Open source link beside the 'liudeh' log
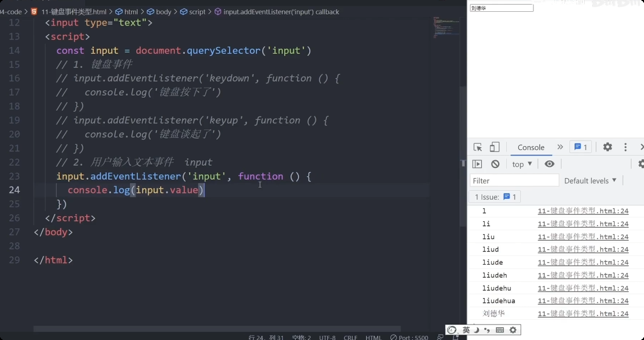Image resolution: width=644 pixels, height=340 pixels. coord(583,275)
